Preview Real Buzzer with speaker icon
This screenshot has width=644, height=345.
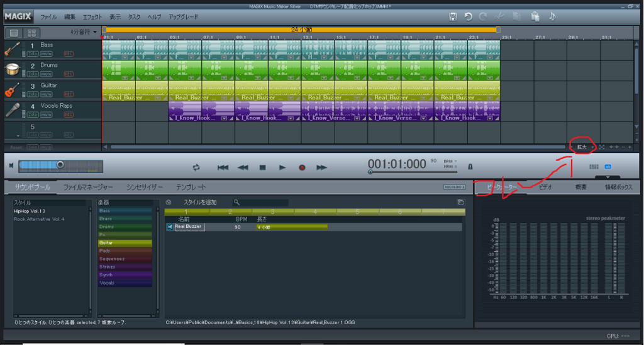point(170,227)
